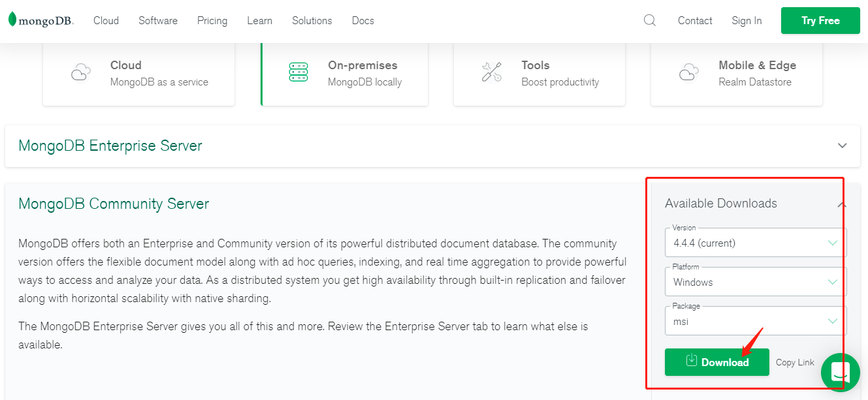Collapse the Available Downloads panel
The image size is (868, 400).
pyautogui.click(x=841, y=205)
